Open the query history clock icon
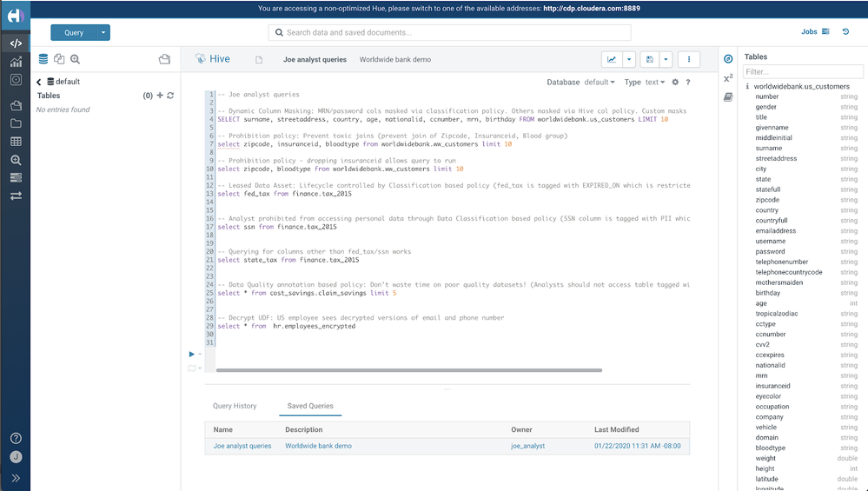 click(x=845, y=32)
